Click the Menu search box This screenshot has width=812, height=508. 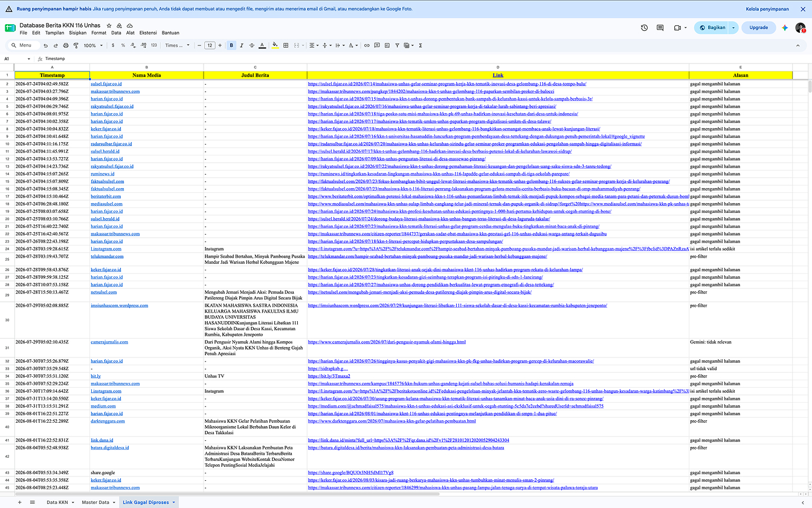tap(25, 45)
